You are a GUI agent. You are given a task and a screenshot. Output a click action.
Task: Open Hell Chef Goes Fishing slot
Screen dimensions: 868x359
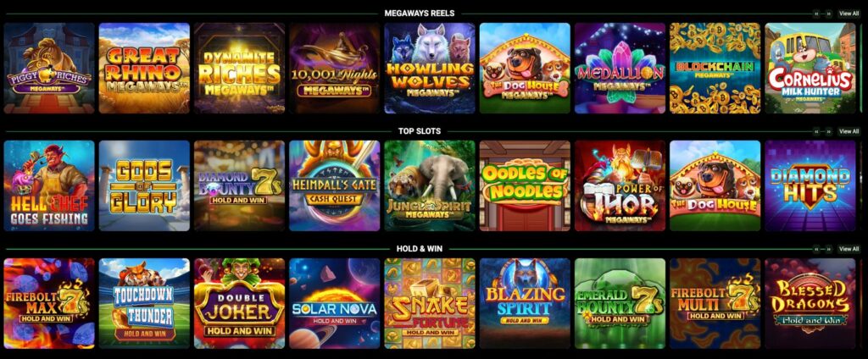(x=48, y=186)
